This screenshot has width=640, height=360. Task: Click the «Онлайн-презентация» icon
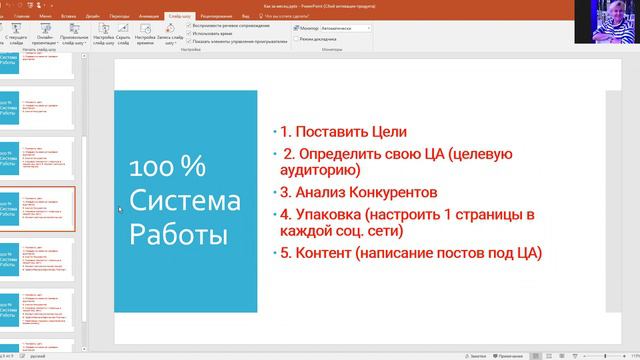point(45,29)
